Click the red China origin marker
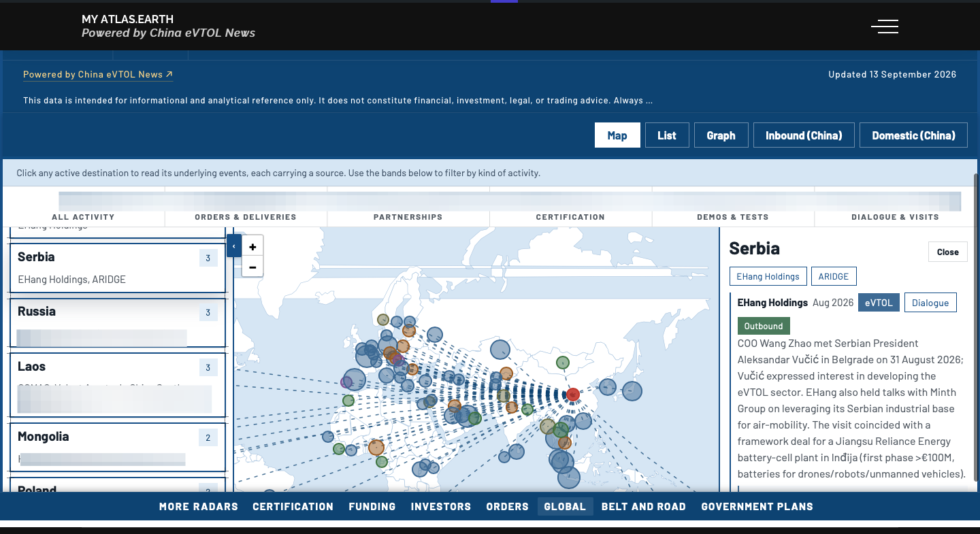Image resolution: width=980 pixels, height=534 pixels. (573, 395)
